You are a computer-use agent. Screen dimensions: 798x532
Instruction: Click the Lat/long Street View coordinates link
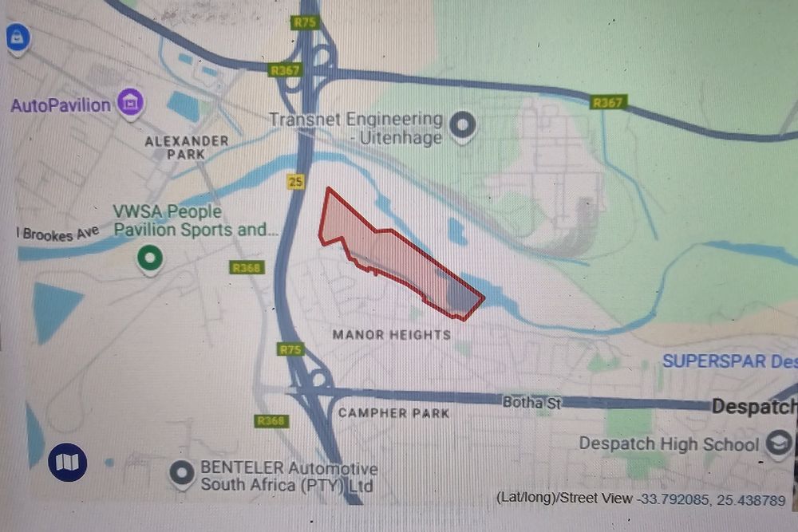point(640,499)
